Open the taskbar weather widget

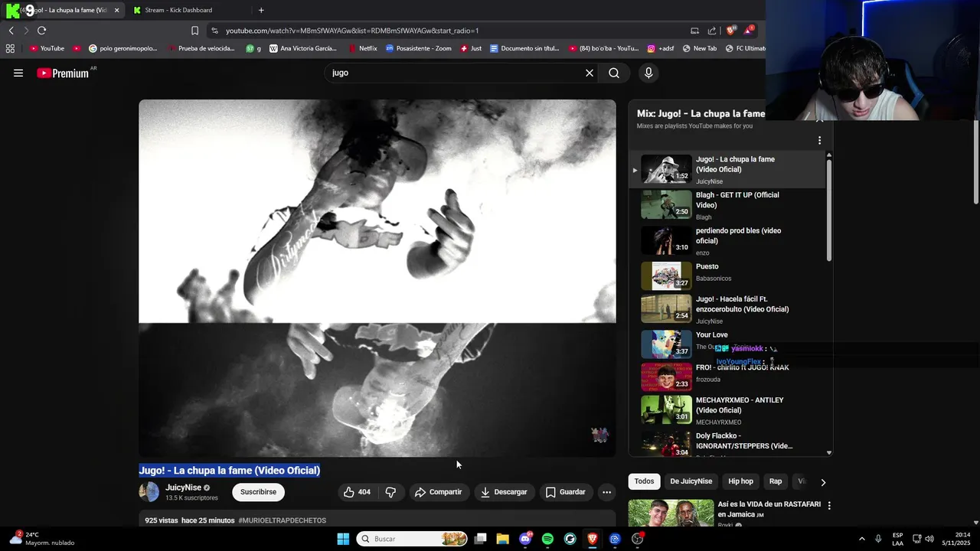pos(42,539)
